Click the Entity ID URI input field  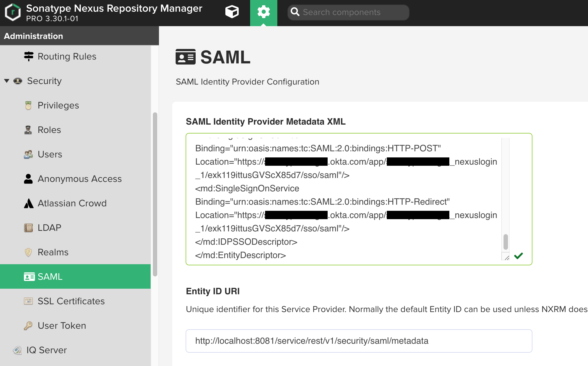(359, 341)
